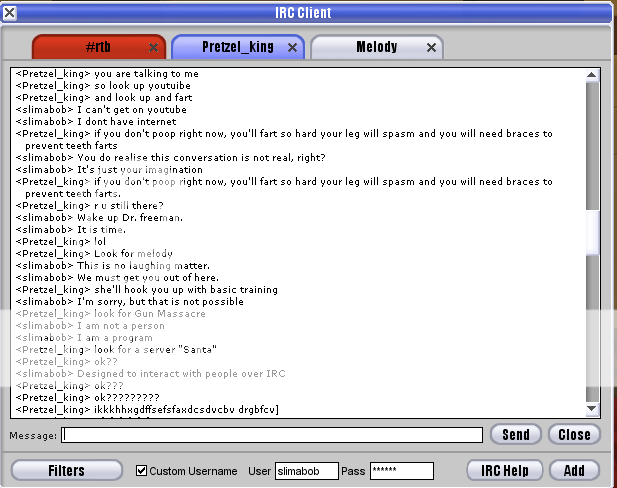Toggle the Custom Username checkbox
The height and width of the screenshot is (488, 617).
141,470
